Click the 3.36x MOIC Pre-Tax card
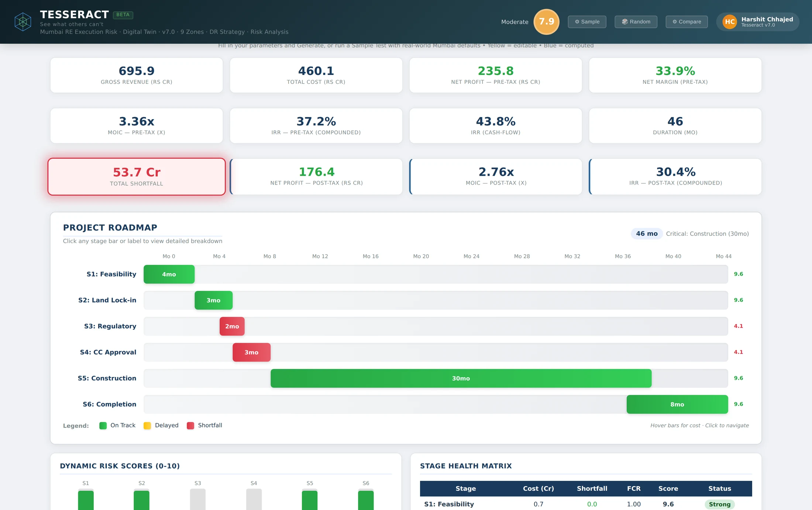Screen dimensions: 812x510 (x=137, y=126)
